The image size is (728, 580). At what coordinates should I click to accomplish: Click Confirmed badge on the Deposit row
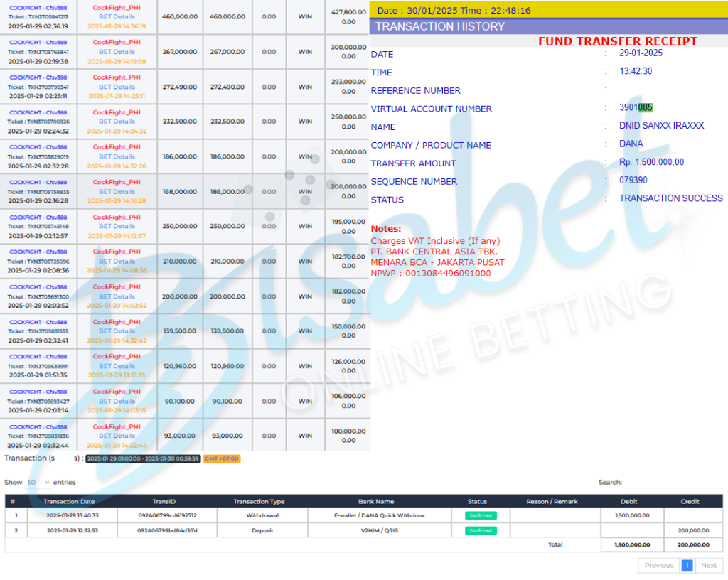pyautogui.click(x=481, y=530)
